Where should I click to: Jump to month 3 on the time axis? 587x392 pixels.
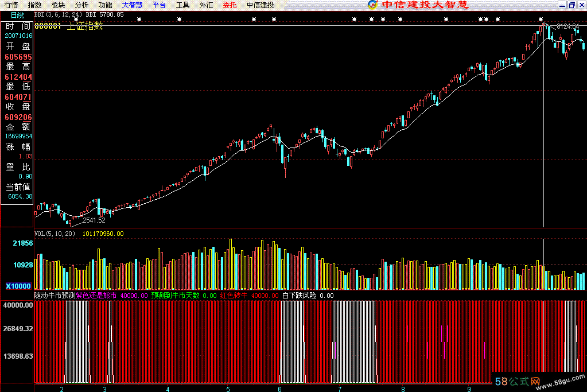[x=105, y=389]
